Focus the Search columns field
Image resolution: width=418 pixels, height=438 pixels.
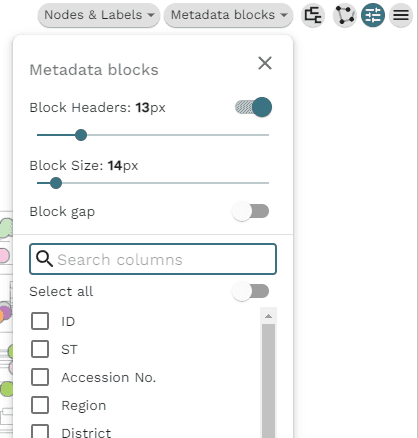coord(153,259)
